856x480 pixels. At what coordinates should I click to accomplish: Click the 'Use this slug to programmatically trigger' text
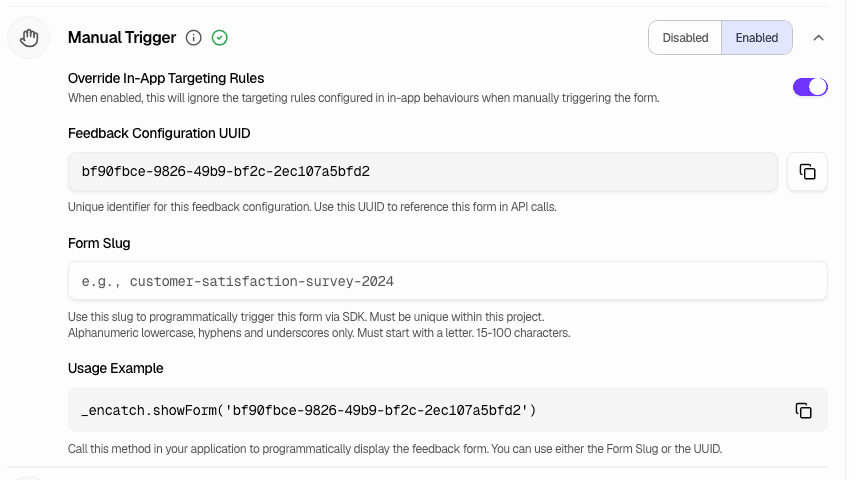pos(306,317)
